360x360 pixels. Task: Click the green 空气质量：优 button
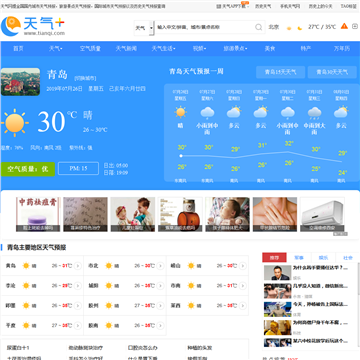point(28,169)
